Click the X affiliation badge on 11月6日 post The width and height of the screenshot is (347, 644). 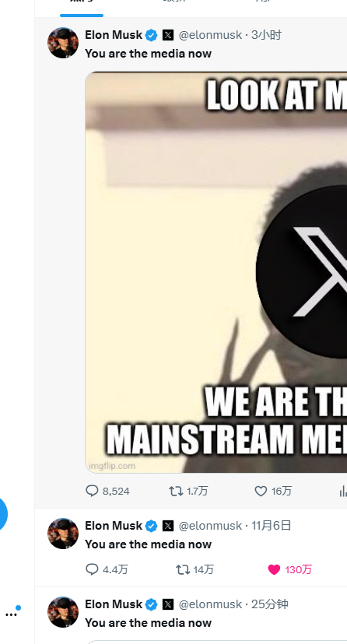point(168,526)
